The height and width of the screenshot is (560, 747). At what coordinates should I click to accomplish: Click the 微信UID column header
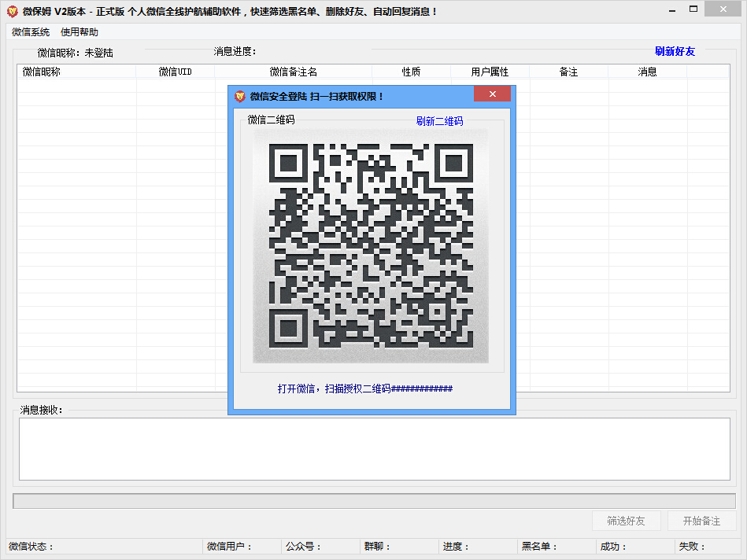[x=174, y=71]
